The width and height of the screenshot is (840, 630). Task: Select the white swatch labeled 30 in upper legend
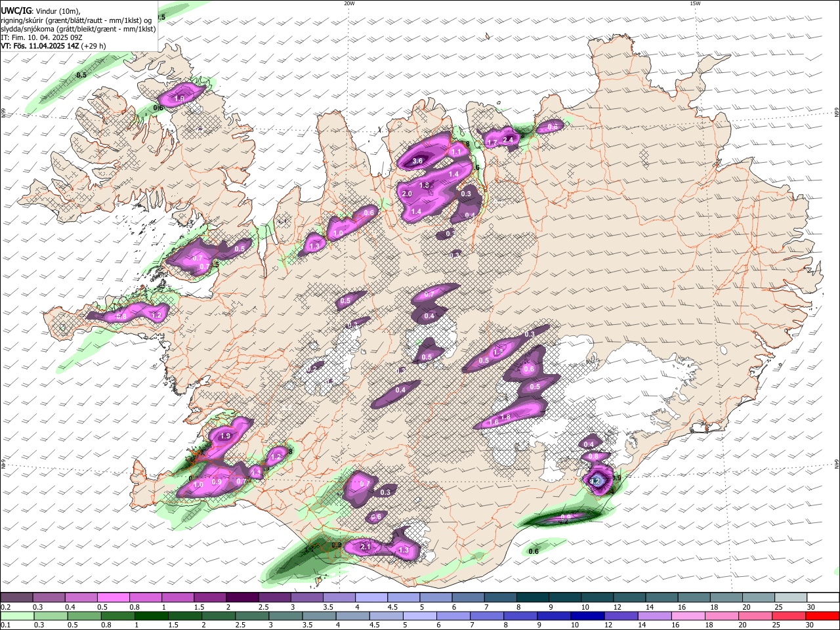[x=823, y=598]
